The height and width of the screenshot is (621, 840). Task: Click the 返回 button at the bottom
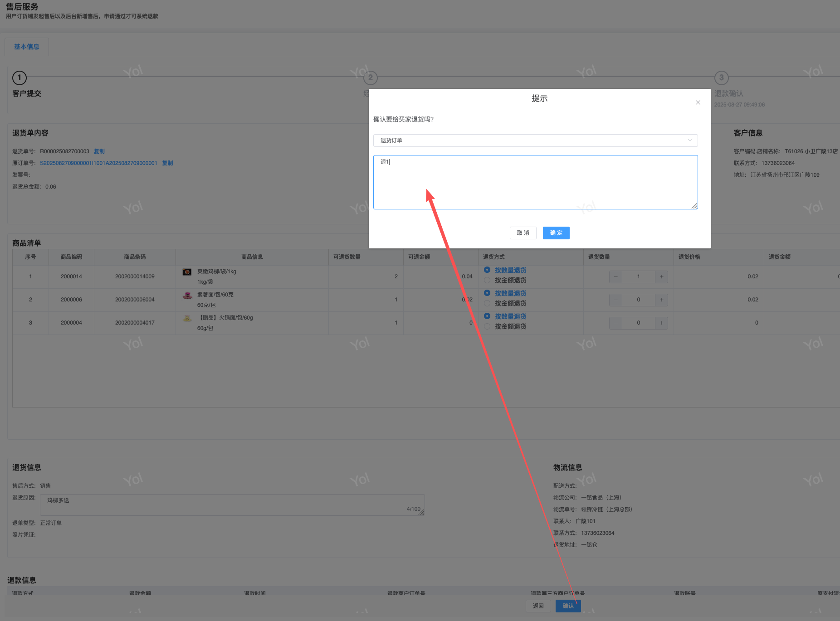[x=538, y=606]
